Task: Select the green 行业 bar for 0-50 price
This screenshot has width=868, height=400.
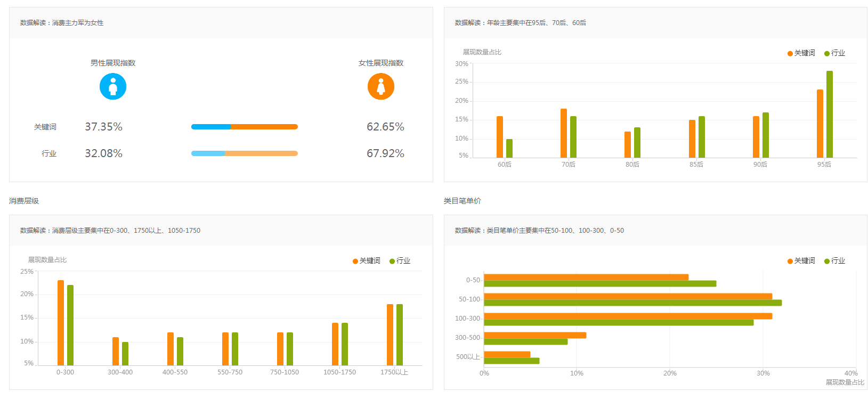Action: (x=600, y=283)
